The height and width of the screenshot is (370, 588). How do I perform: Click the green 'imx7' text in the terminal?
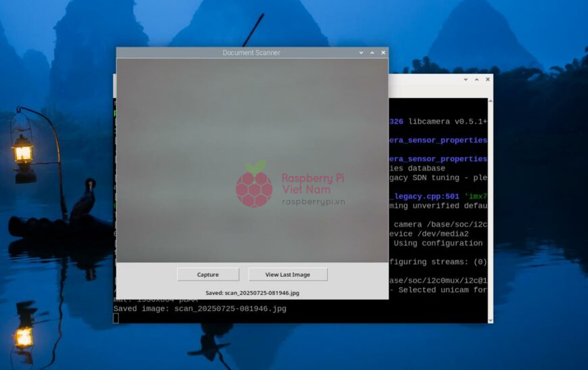point(476,196)
